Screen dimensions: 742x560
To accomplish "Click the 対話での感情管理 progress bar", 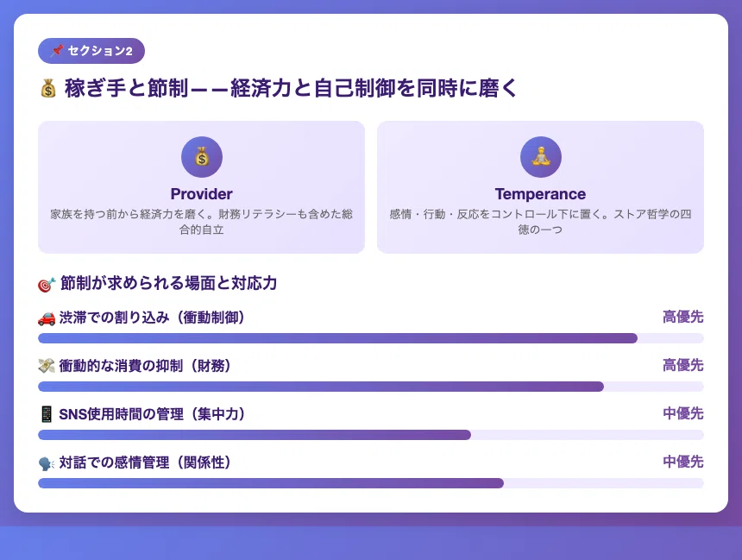I will pos(370,483).
